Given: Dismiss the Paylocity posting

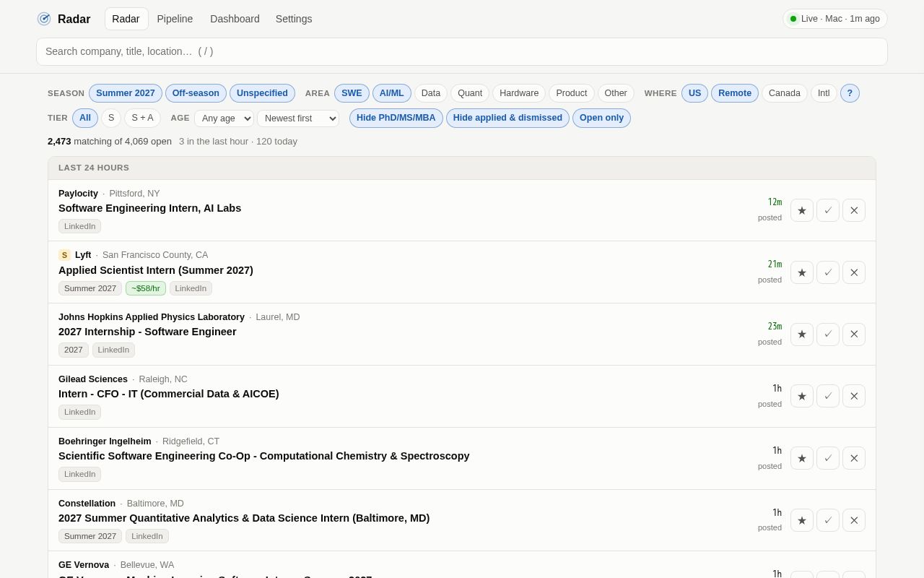Looking at the screenshot, I should coord(854,210).
